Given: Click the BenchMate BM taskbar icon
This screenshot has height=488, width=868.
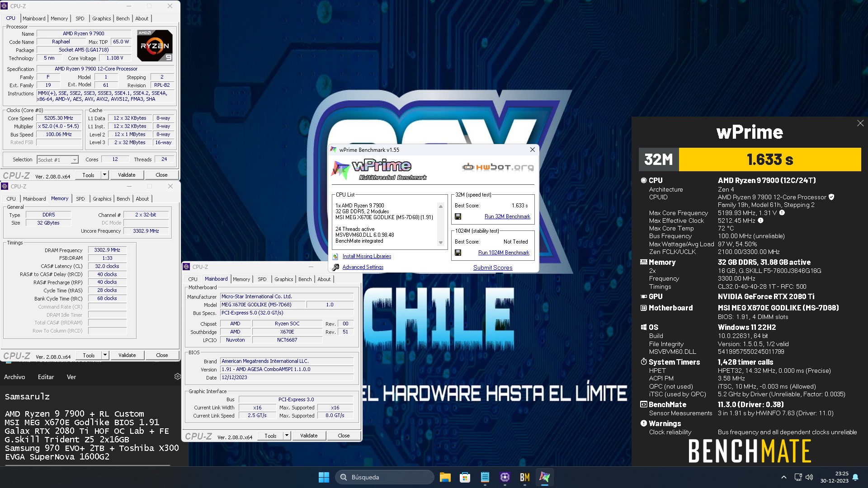Looking at the screenshot, I should point(525,477).
